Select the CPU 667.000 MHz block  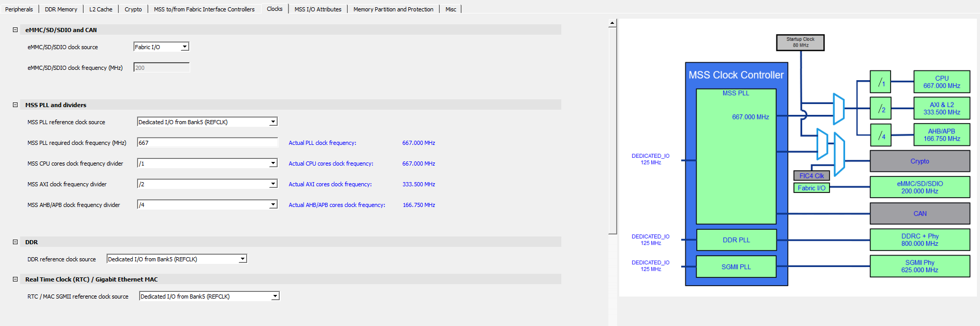click(x=942, y=82)
